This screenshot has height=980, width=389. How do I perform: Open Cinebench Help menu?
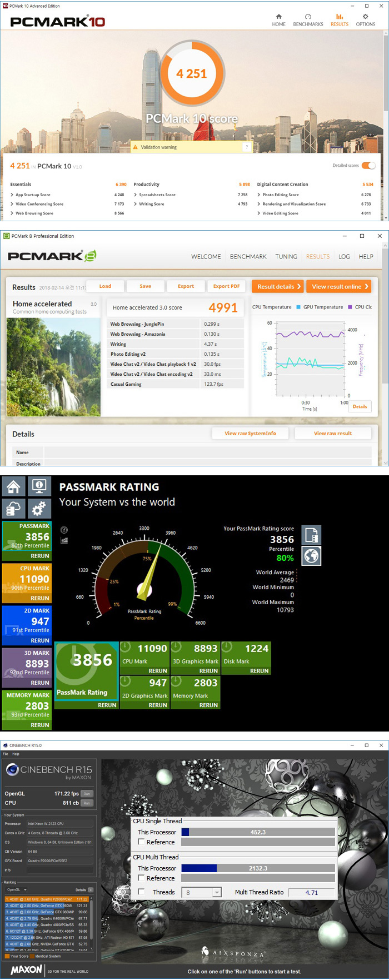point(16,754)
